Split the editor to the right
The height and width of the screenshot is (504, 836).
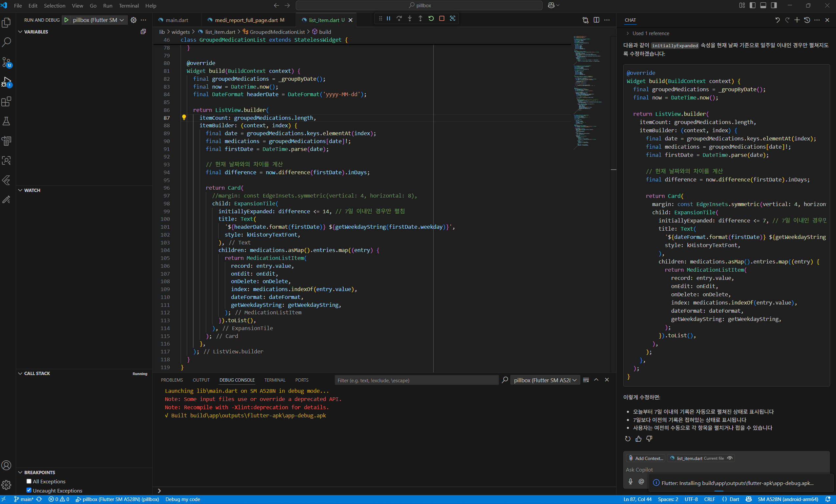click(596, 20)
